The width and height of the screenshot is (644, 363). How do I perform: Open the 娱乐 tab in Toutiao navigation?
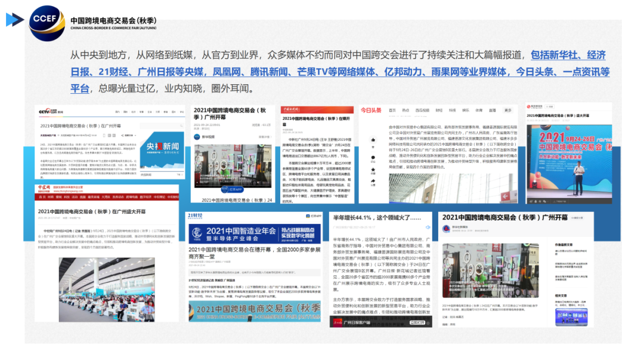pyautogui.click(x=465, y=110)
